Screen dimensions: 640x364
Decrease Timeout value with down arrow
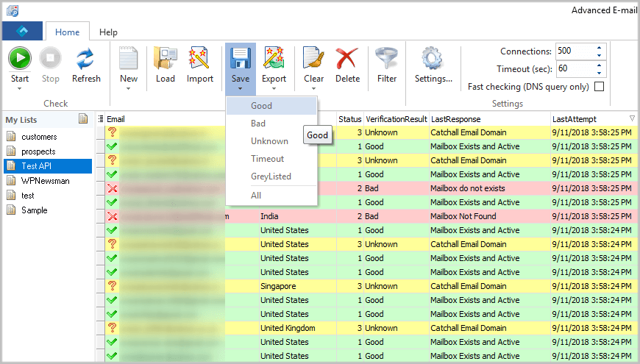pyautogui.click(x=600, y=73)
